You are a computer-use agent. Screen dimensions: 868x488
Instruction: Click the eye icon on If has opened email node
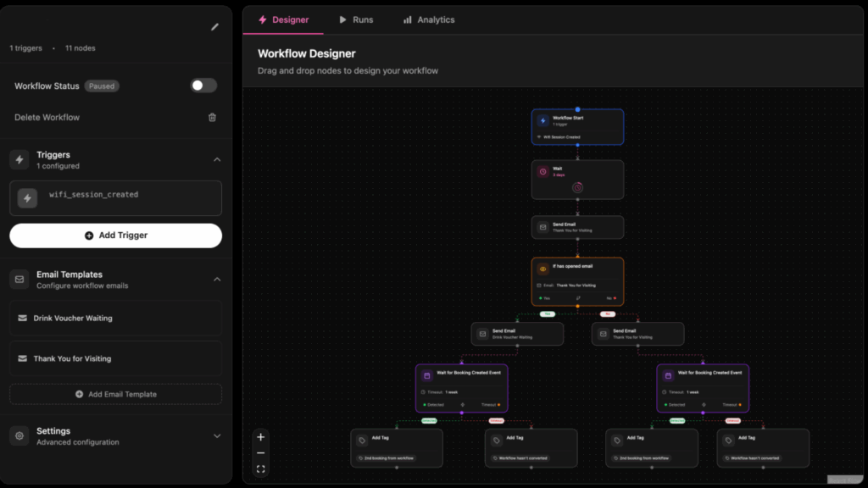pos(543,269)
